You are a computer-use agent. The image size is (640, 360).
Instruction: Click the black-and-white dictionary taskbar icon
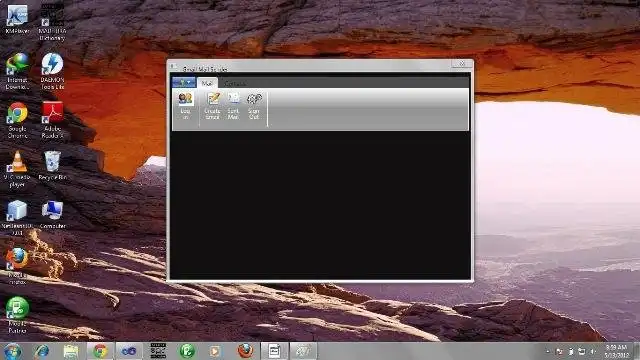click(158, 351)
